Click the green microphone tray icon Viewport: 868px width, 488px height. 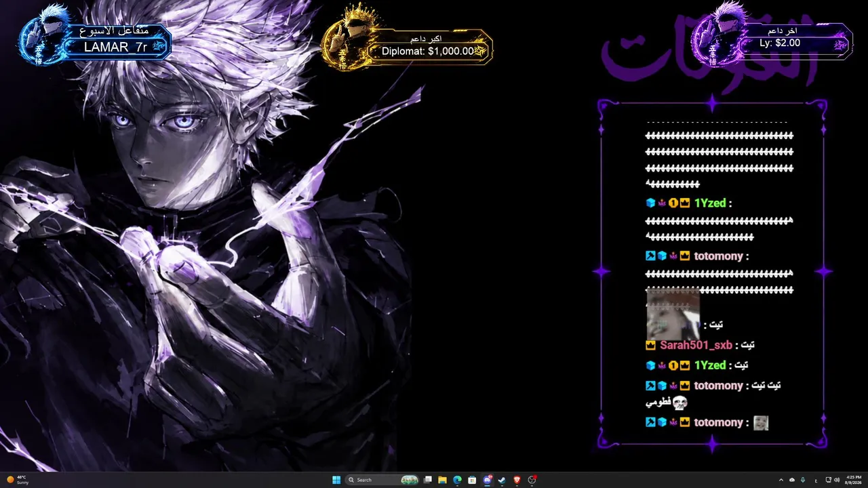pyautogui.click(x=803, y=480)
